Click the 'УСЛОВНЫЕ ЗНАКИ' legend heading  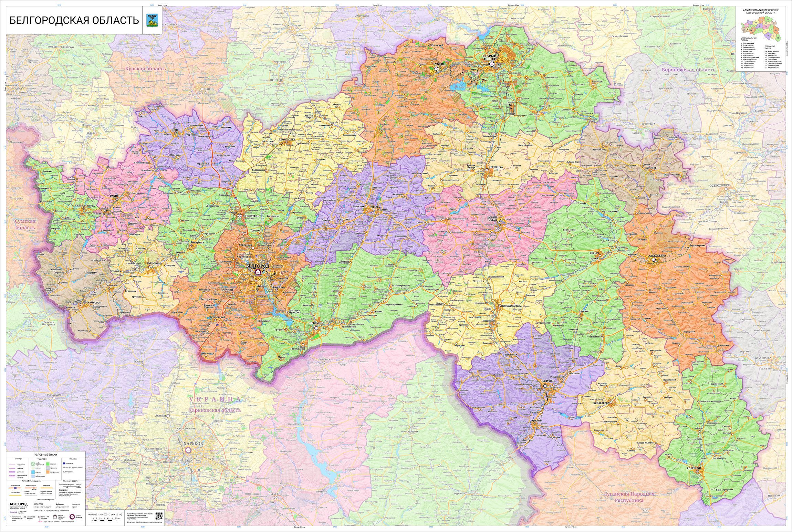(x=46, y=455)
